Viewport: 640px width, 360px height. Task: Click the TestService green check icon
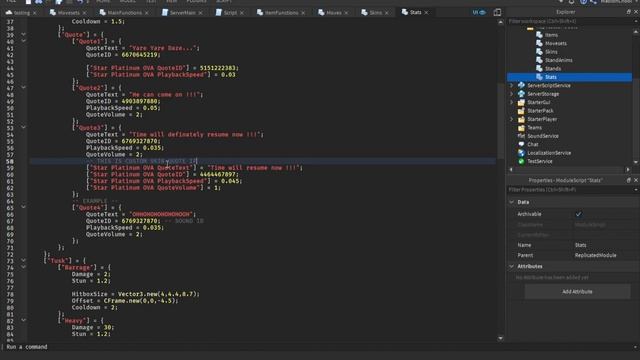(x=521, y=161)
